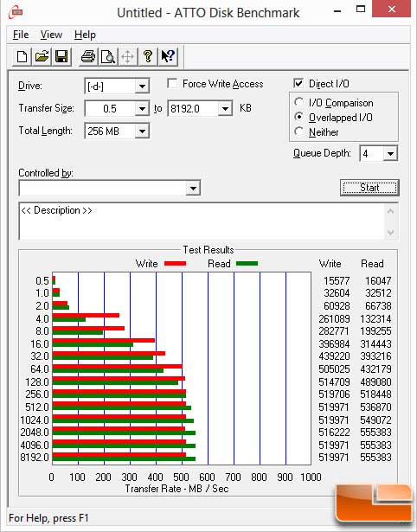Screen dimensions: 417x532
Task: Click the New document toolbar icon
Action: pos(22,56)
